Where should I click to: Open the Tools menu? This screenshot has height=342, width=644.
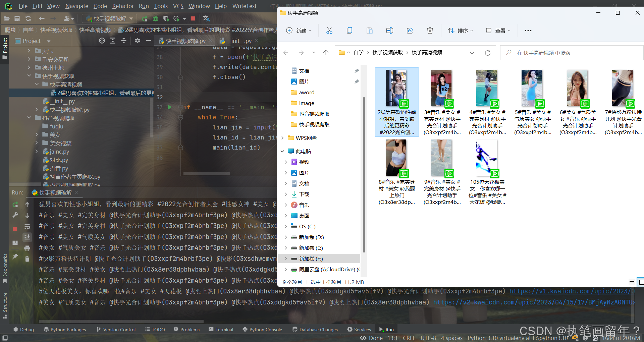tap(161, 6)
